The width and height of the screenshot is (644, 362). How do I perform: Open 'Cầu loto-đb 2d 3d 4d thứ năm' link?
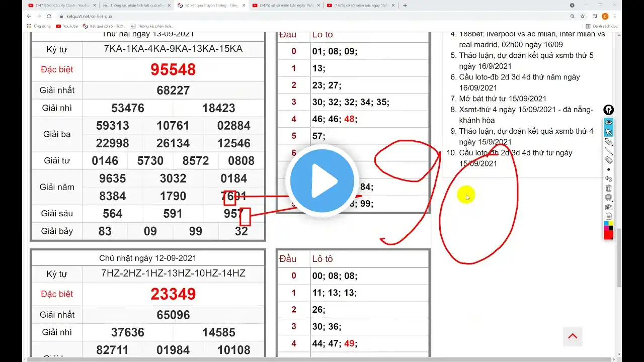coord(519,82)
